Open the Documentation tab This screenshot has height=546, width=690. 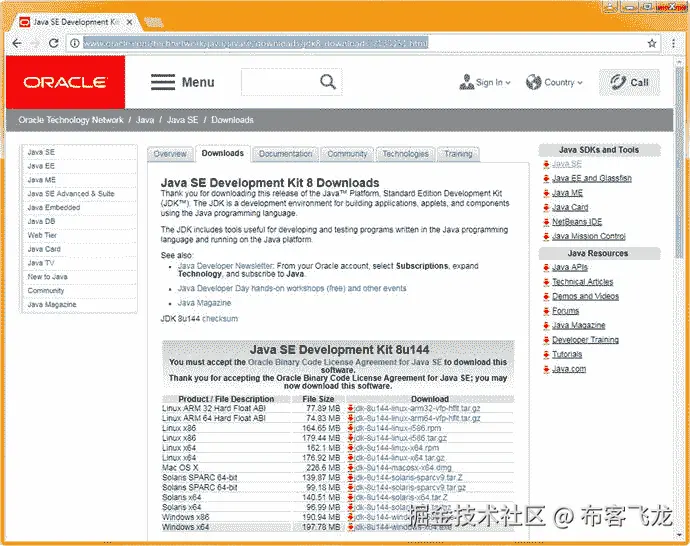(285, 154)
